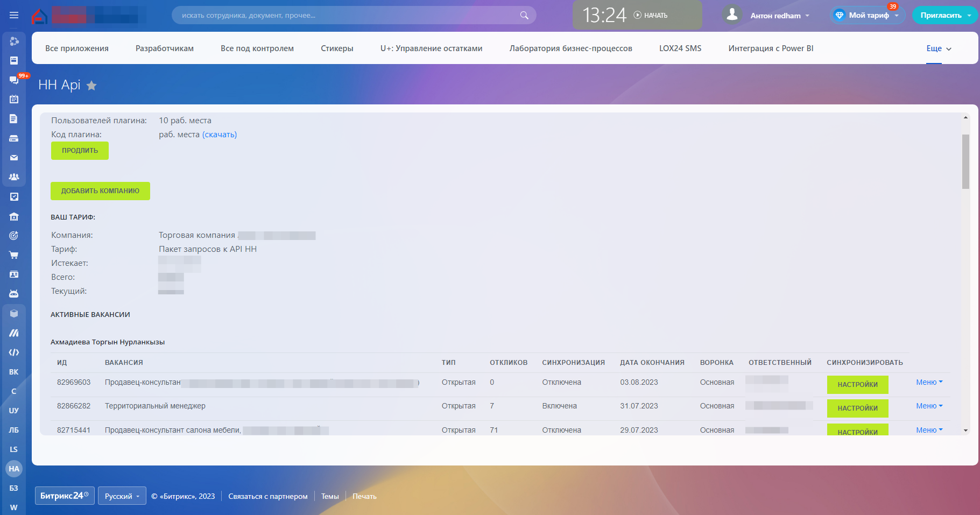The height and width of the screenshot is (515, 980).
Task: Open the shopping cart icon in the sidebar
Action: pyautogui.click(x=14, y=255)
